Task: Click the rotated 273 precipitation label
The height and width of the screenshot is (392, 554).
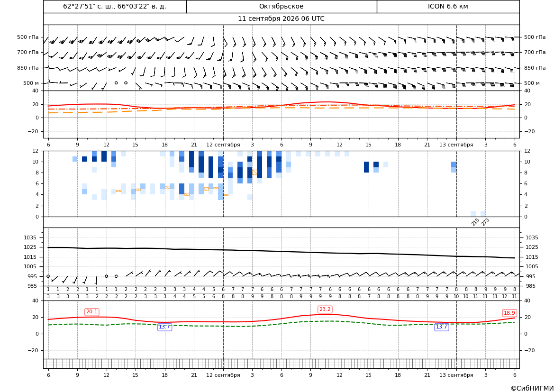Action: pyautogui.click(x=485, y=222)
